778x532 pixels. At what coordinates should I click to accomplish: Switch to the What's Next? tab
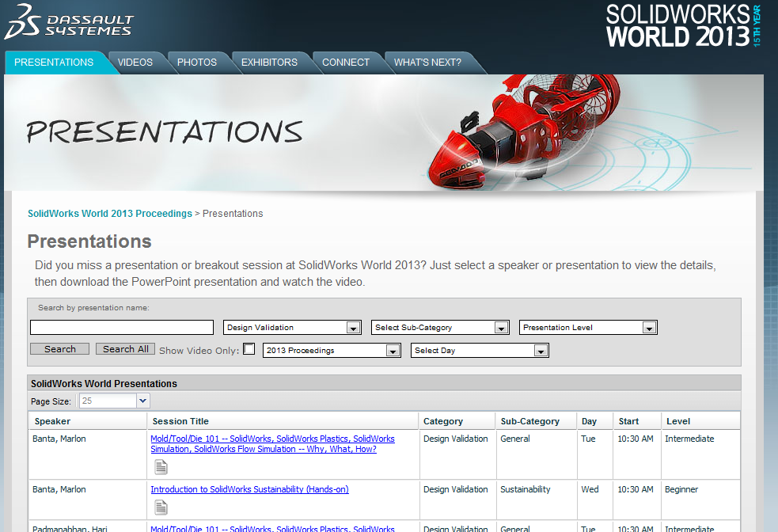click(x=427, y=63)
